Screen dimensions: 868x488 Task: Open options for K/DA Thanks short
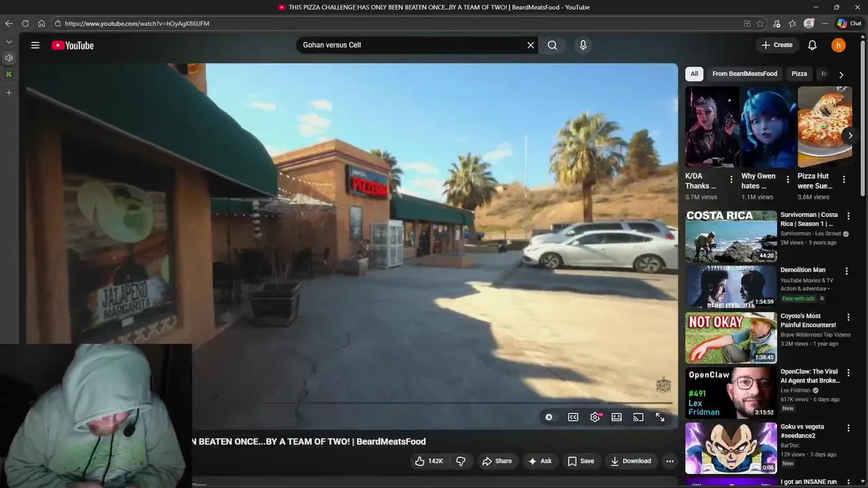click(731, 180)
